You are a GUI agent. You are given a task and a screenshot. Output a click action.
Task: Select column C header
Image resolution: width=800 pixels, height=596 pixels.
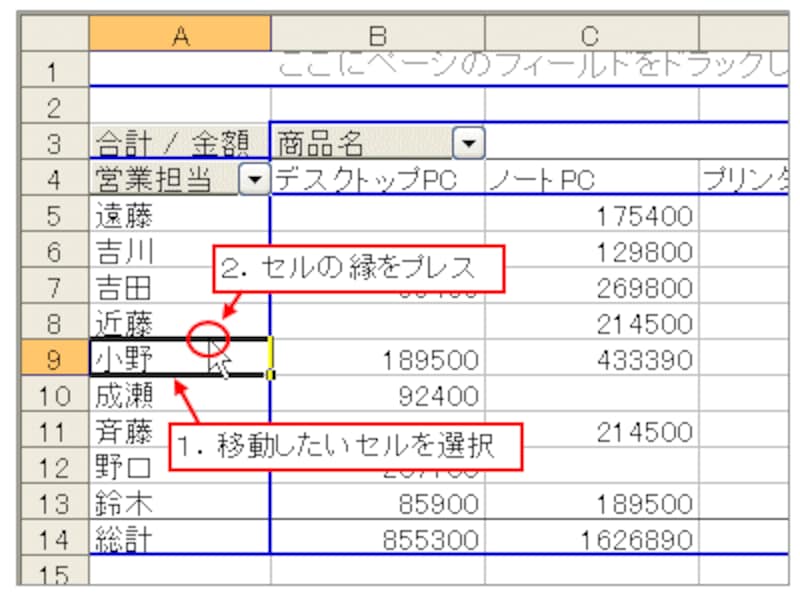coord(591,36)
